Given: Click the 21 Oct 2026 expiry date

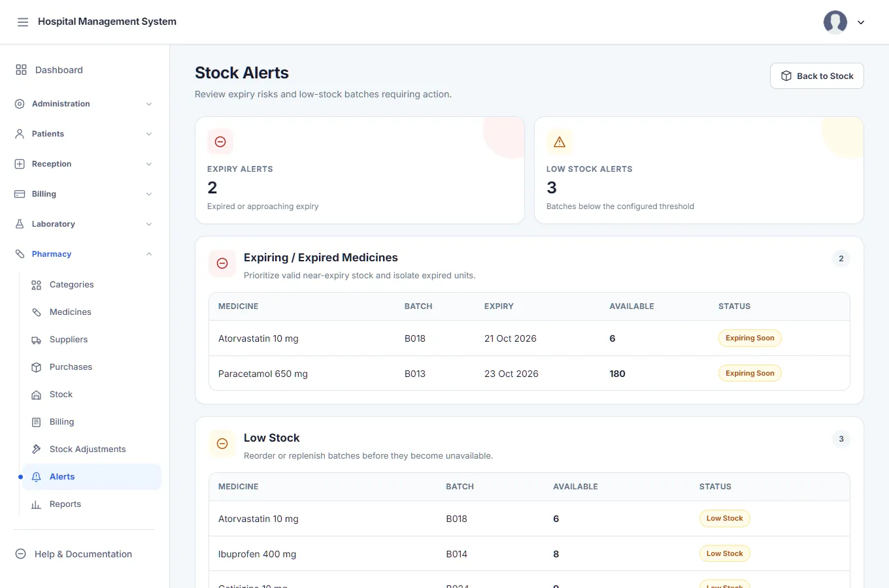Looking at the screenshot, I should (x=511, y=338).
